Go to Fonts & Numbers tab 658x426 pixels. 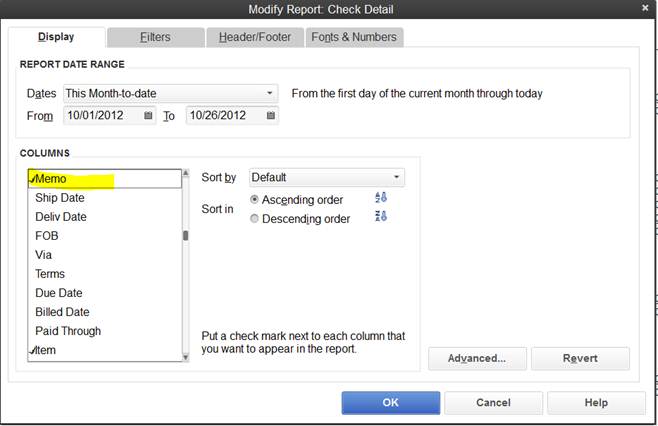(x=353, y=37)
